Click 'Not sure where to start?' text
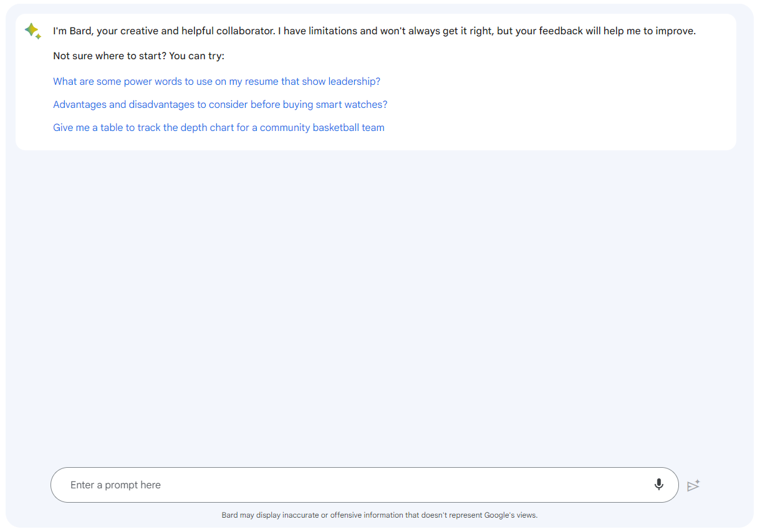This screenshot has width=760, height=532. (x=110, y=56)
